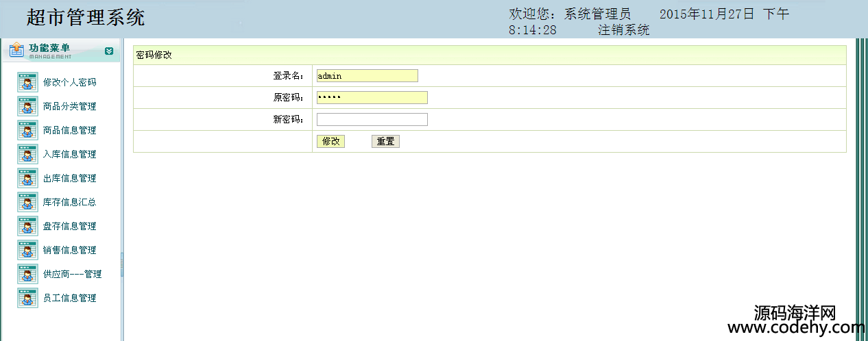868x341 pixels.
Task: Open 修改个人密码 menu entry
Action: [69, 82]
